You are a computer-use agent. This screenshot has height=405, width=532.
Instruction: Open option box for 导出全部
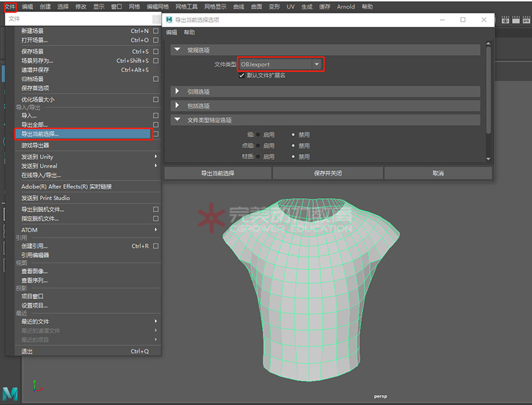tap(156, 124)
